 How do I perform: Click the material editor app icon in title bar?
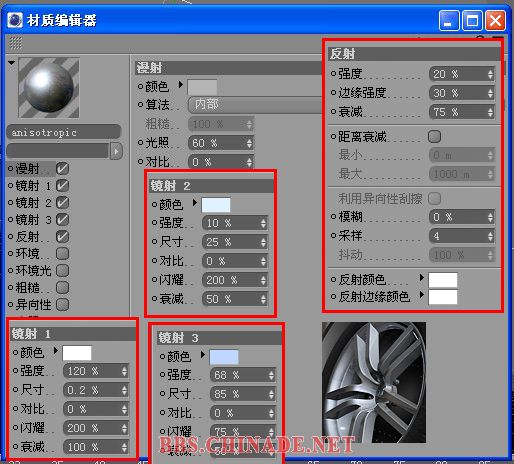point(15,20)
